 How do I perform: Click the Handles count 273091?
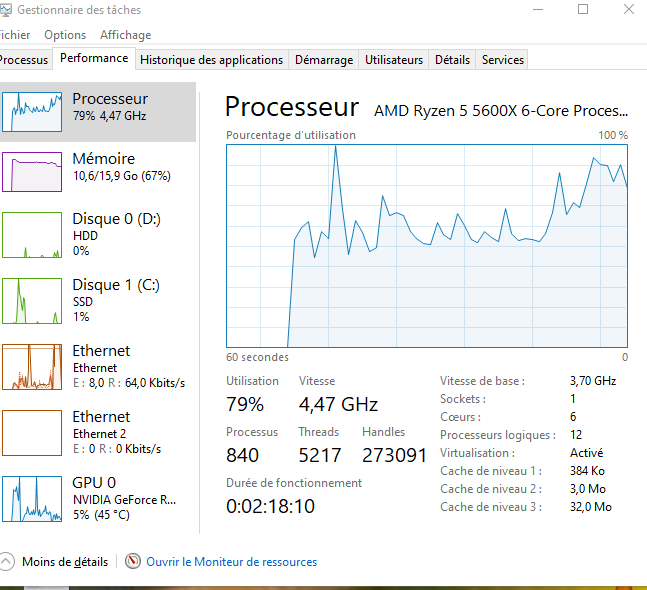[x=394, y=455]
